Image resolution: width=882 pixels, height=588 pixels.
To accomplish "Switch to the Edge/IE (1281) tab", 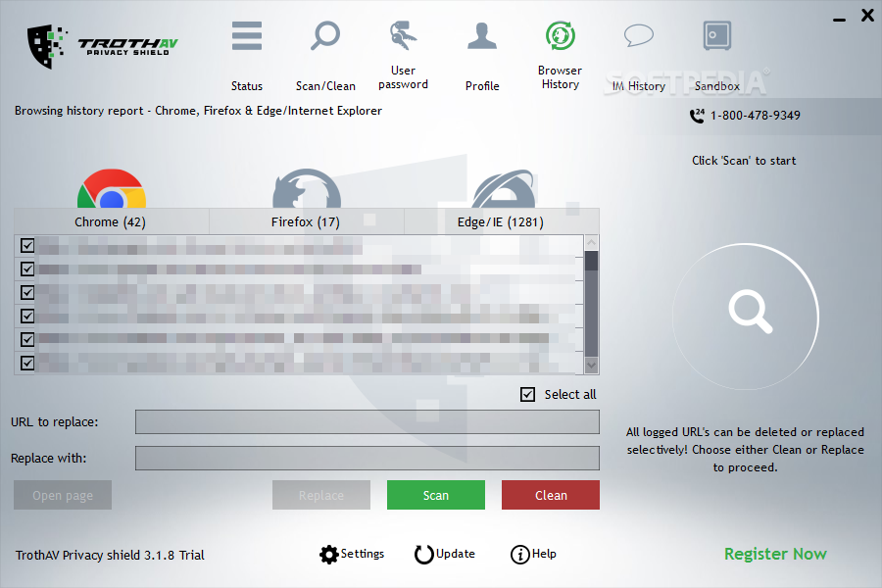I will coord(501,221).
